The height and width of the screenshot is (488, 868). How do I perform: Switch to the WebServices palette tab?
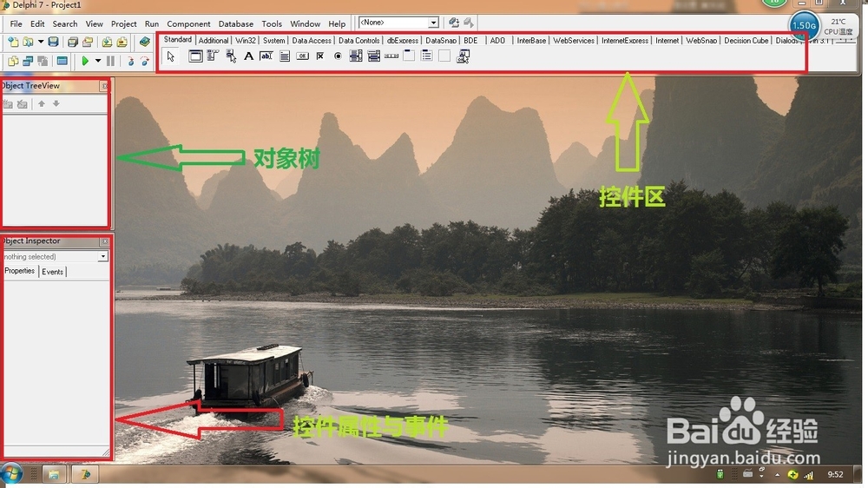click(x=574, y=41)
